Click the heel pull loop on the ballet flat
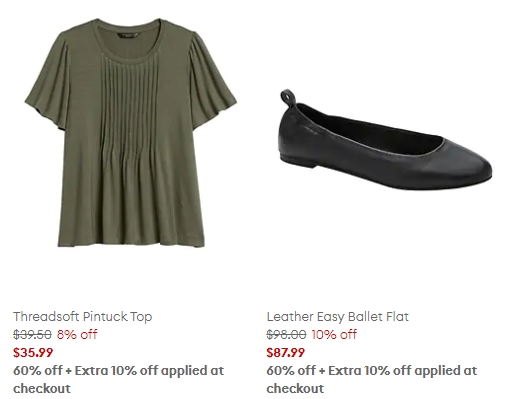Screen dimensions: 513x399 point(288,97)
